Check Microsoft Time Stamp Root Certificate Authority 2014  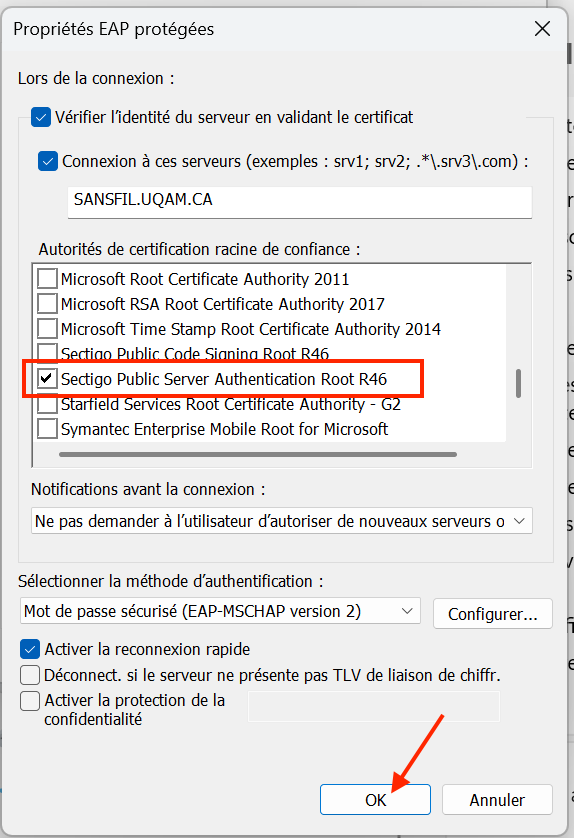[x=47, y=329]
